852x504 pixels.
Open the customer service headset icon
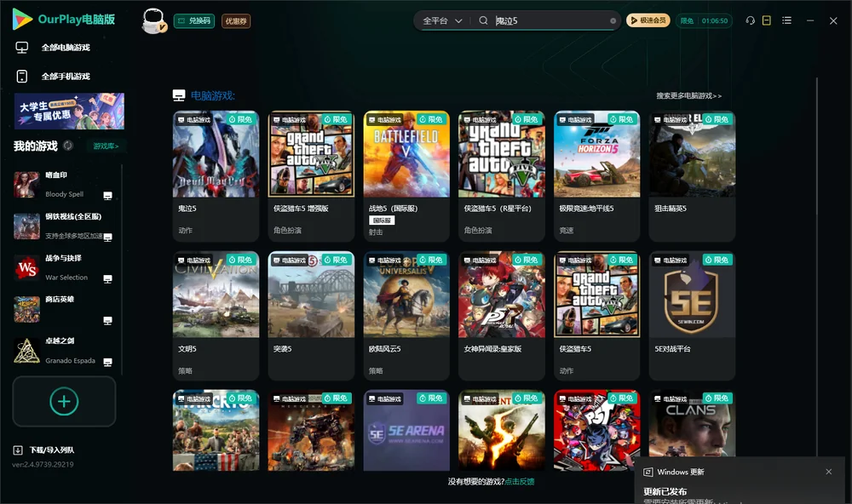pos(750,20)
